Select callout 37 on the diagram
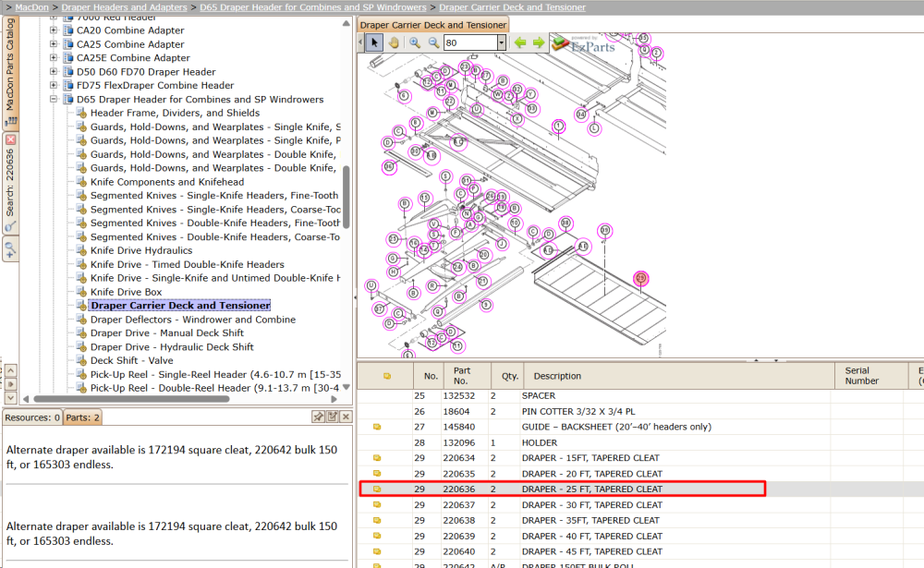924x568 pixels. (379, 308)
